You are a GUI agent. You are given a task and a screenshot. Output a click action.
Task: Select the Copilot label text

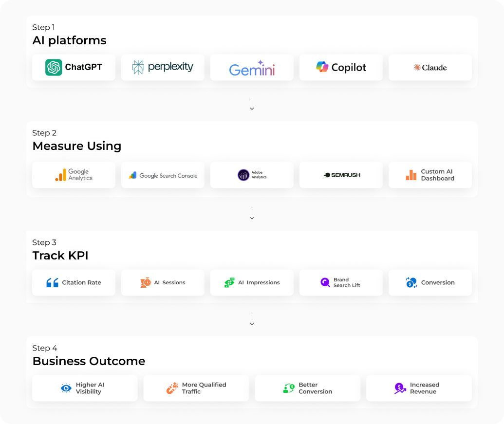click(x=349, y=68)
